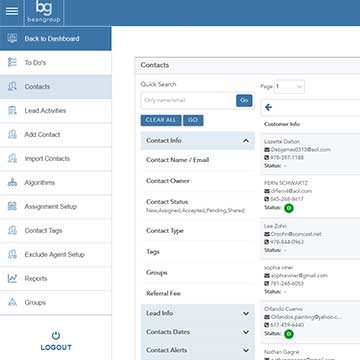Click the email icon for FERN SCHWARTZ
The image size is (360, 360).
[x=267, y=191]
